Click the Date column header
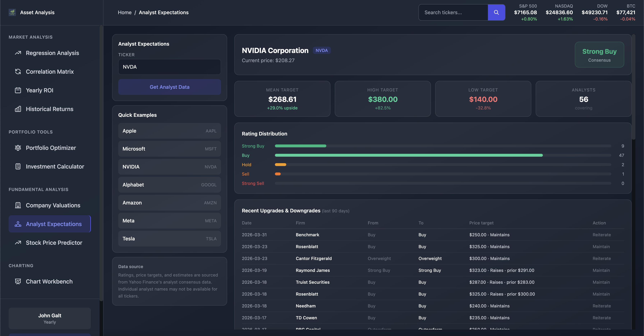This screenshot has width=644, height=336. click(x=247, y=223)
